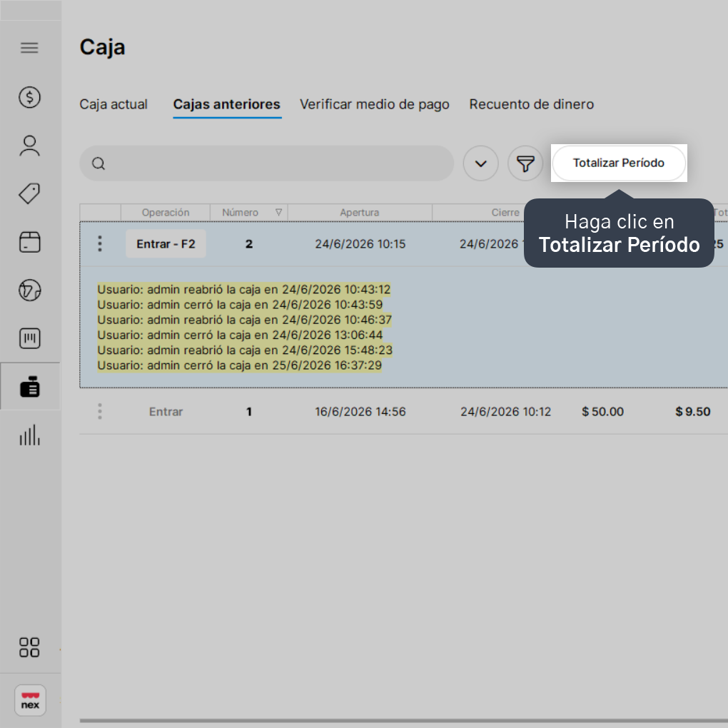
Task: Open the funnel filter button
Action: point(525,163)
